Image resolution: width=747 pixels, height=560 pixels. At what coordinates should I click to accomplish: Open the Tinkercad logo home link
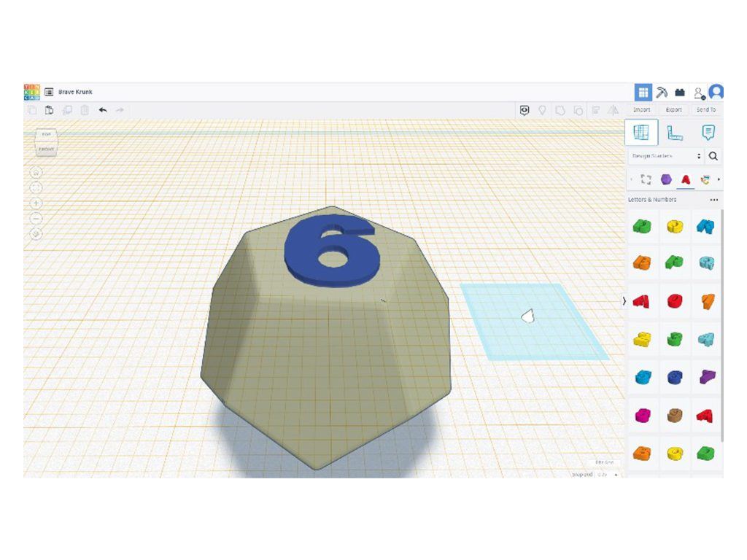pyautogui.click(x=32, y=92)
